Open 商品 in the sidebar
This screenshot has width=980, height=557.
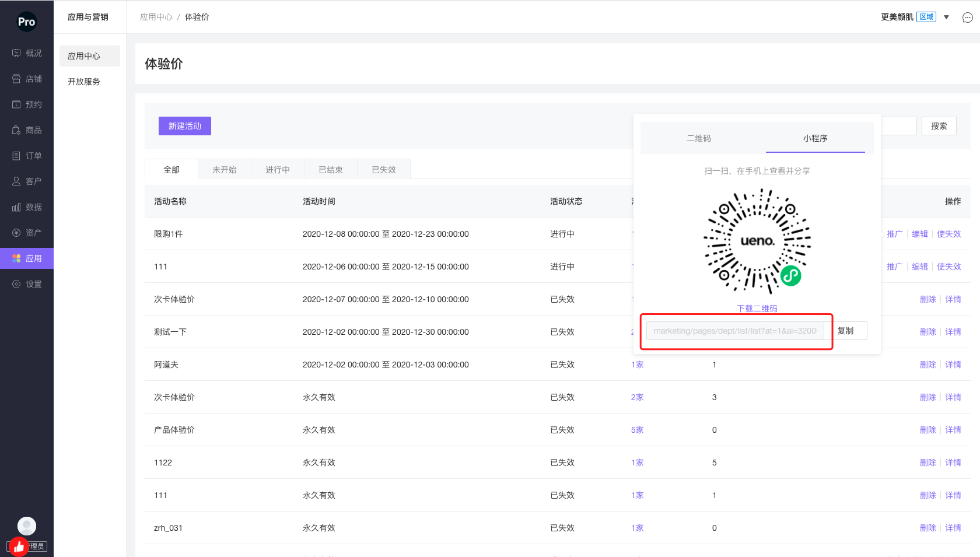tap(27, 130)
